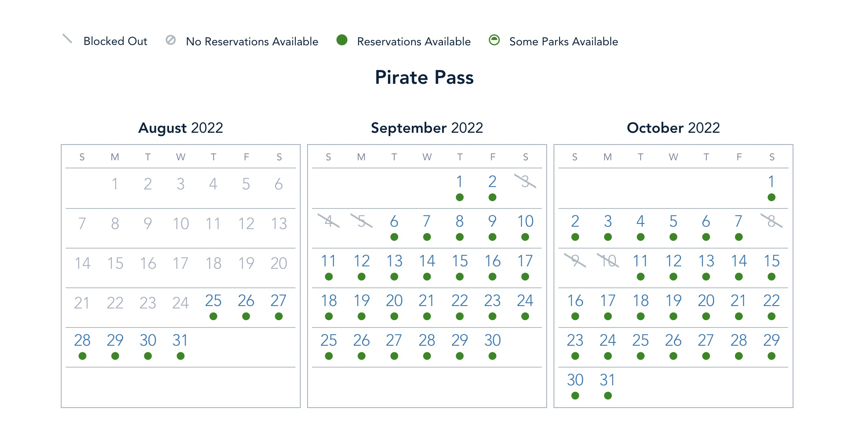The image size is (868, 438).
Task: Click the October 2022 month heading
Action: click(673, 128)
